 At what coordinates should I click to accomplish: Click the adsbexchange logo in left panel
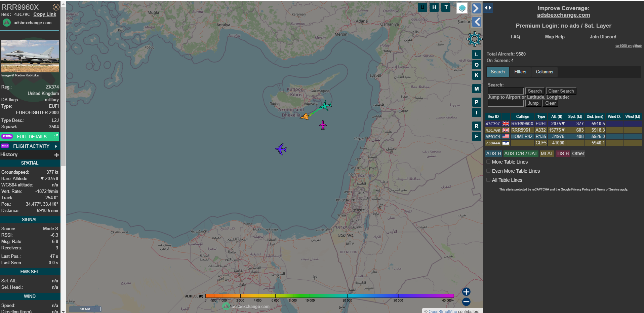point(7,23)
